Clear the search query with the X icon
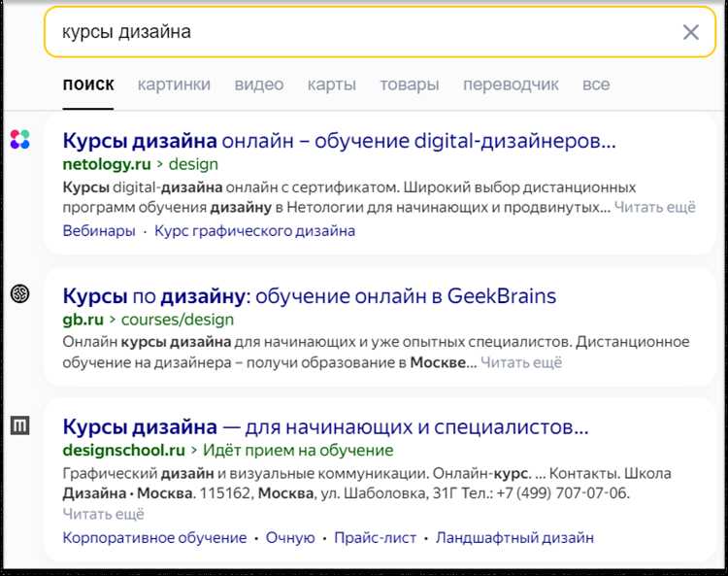 coord(691,32)
